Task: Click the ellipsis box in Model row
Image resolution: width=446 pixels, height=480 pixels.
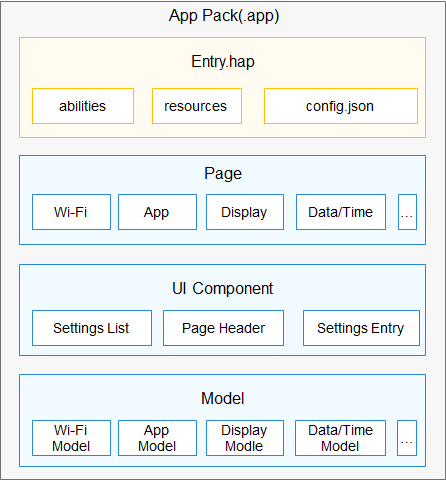Action: click(407, 438)
